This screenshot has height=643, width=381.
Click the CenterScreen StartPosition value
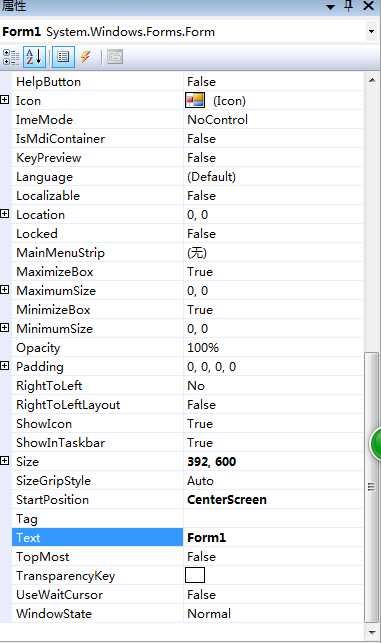click(227, 500)
